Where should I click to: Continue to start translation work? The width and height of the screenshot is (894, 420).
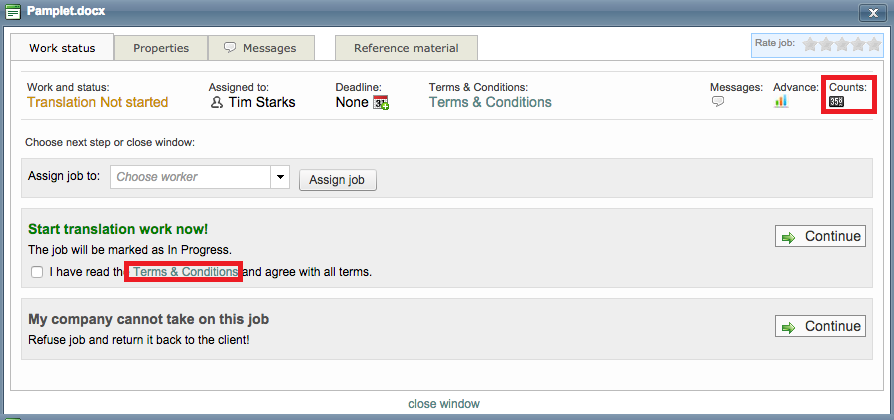(821, 237)
